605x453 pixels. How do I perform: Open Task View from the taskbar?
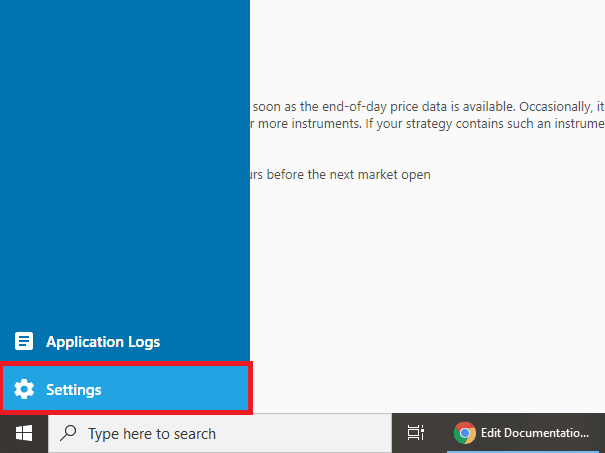tap(415, 433)
